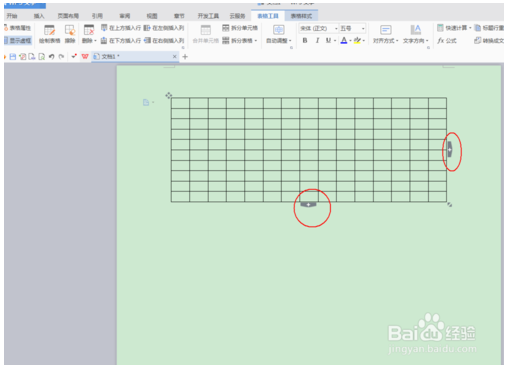Open 快速计算 quick calculate
The image size is (506, 365).
click(x=454, y=28)
